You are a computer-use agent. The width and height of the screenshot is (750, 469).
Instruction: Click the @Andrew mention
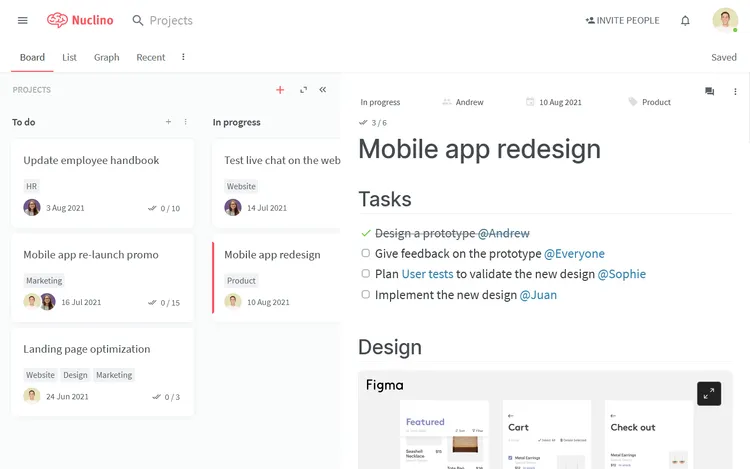click(x=504, y=233)
